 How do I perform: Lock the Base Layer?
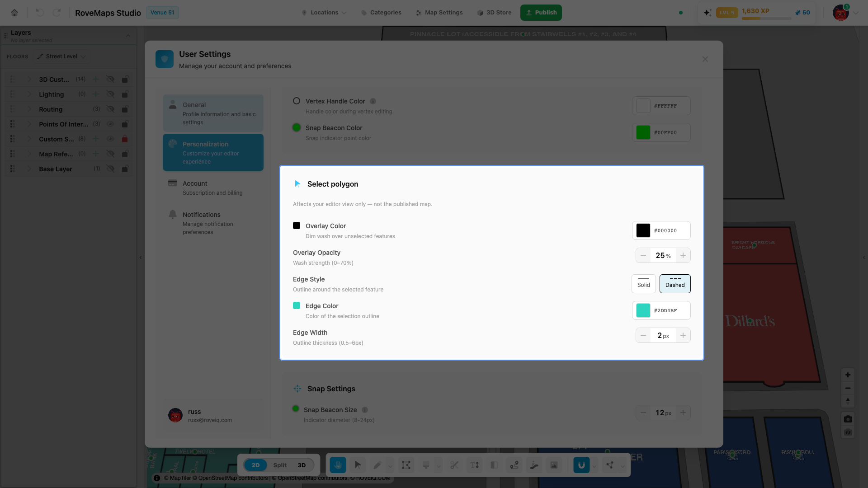click(x=125, y=169)
